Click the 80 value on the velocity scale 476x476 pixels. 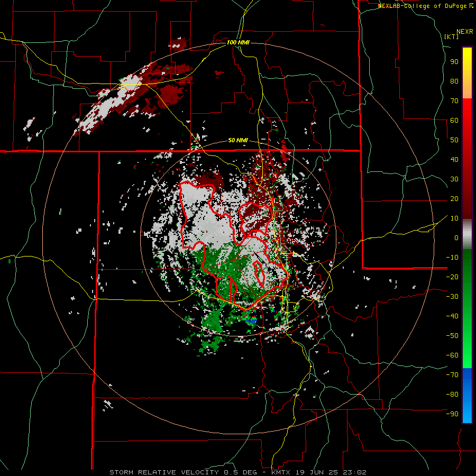pos(454,81)
